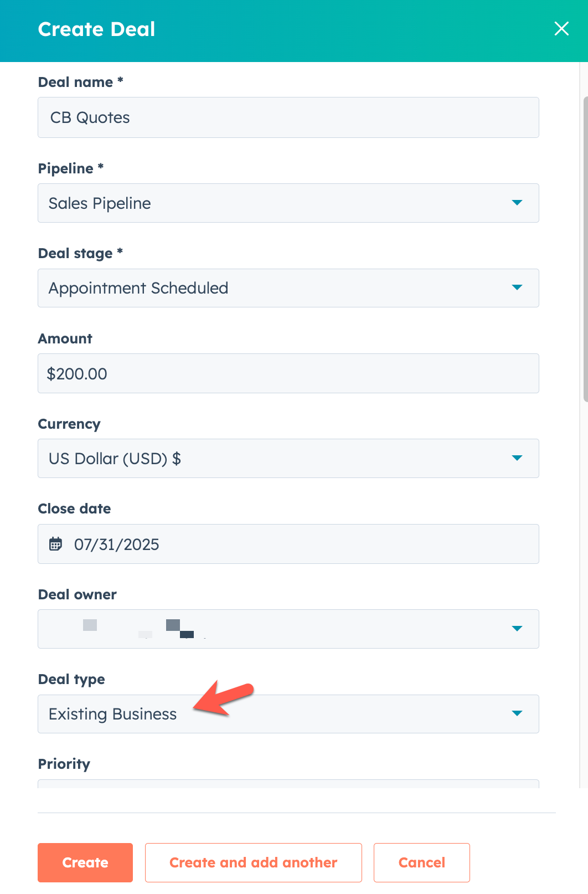This screenshot has height=894, width=588.
Task: Click Create and add another button
Action: click(x=253, y=862)
